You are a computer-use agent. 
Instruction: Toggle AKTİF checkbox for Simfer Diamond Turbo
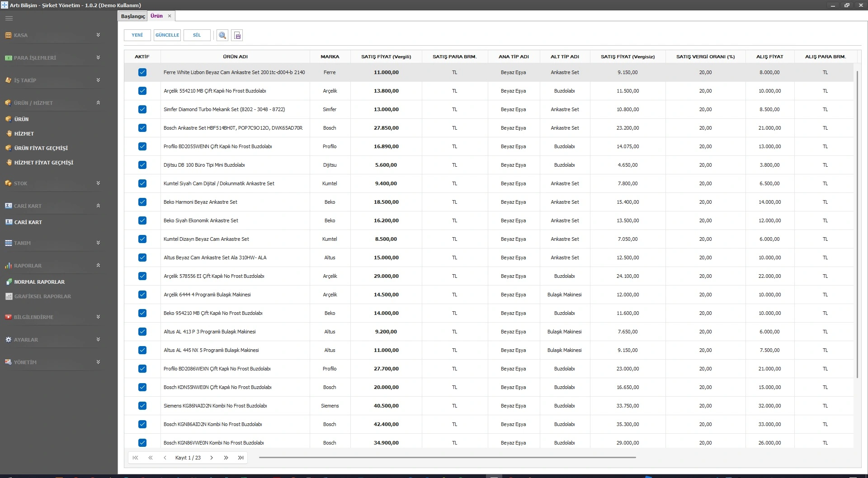click(x=142, y=109)
